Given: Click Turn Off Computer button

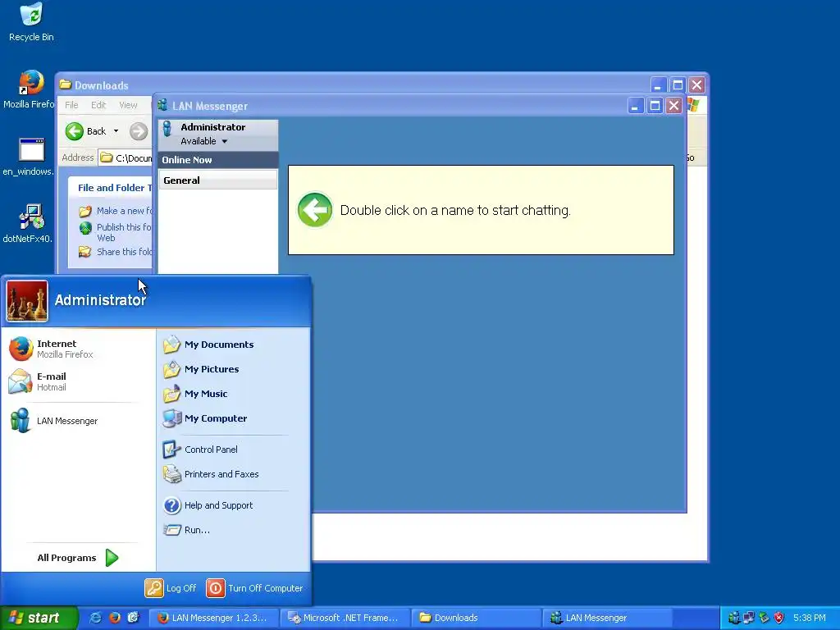Looking at the screenshot, I should tap(255, 588).
